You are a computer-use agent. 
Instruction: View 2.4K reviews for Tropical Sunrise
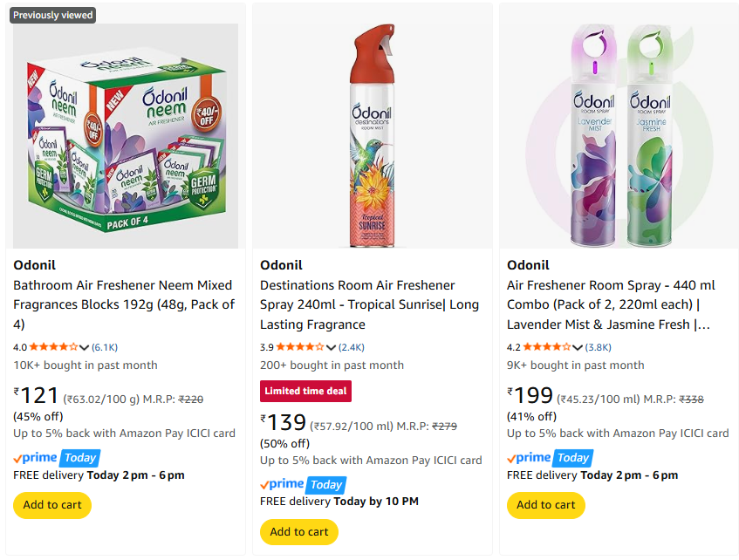352,347
